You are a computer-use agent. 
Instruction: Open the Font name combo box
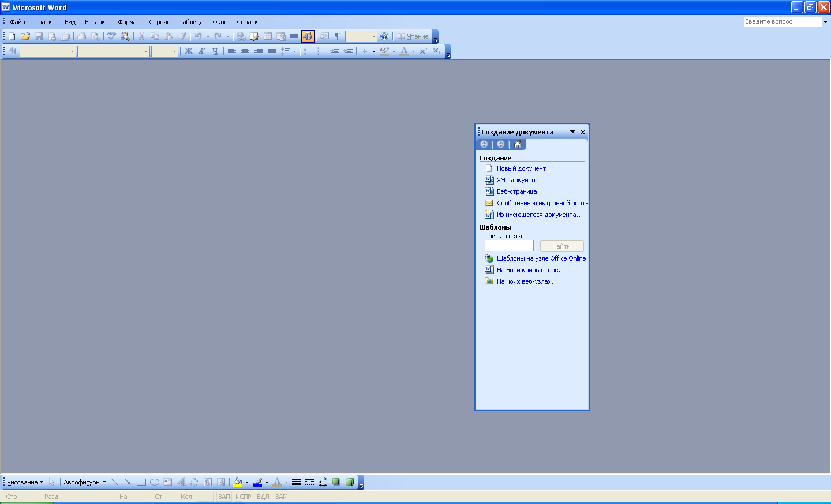[113, 51]
